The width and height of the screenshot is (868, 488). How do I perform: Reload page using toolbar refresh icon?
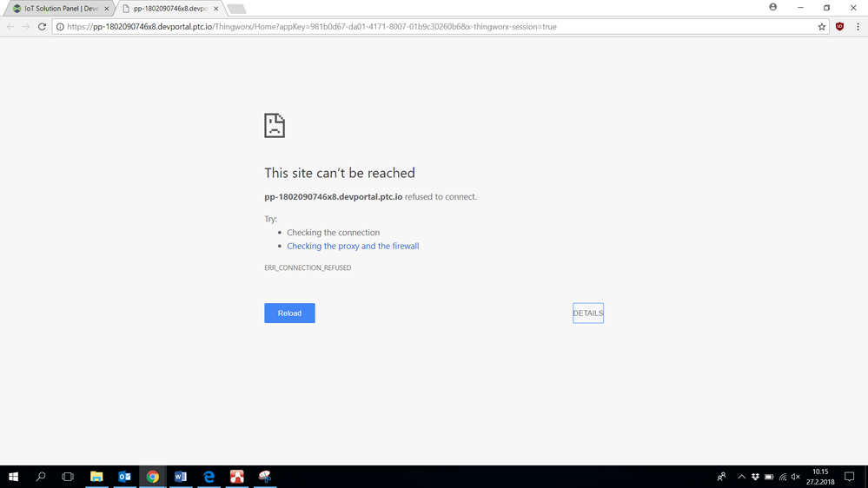coord(42,27)
